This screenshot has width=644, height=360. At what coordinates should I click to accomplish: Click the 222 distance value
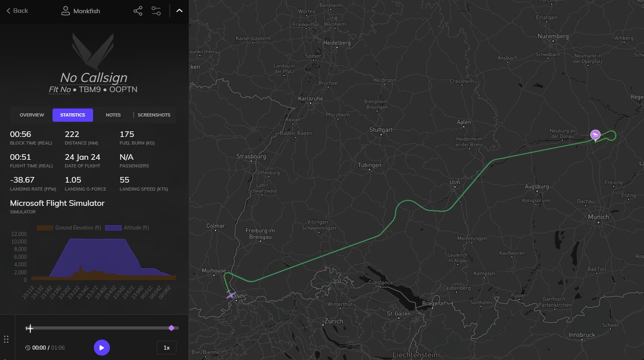tap(72, 134)
